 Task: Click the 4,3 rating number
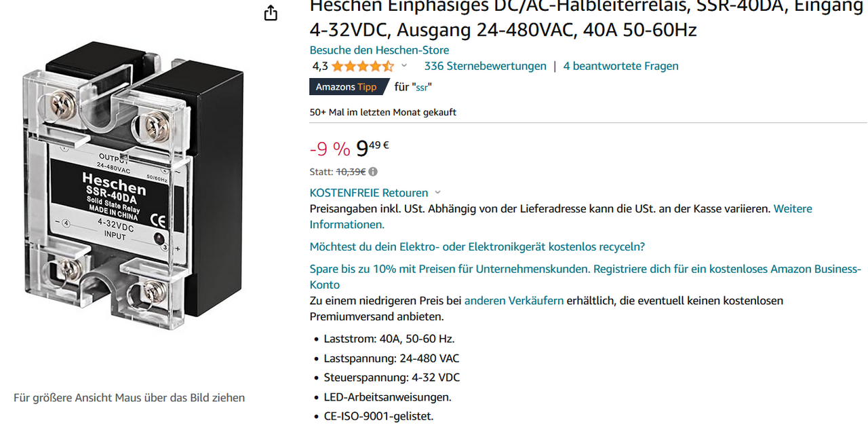(320, 67)
